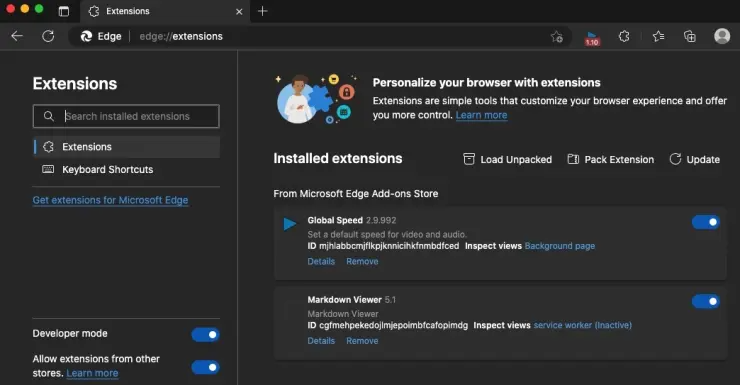Open the Favorites list icon
This screenshot has width=740, height=385.
coord(658,36)
